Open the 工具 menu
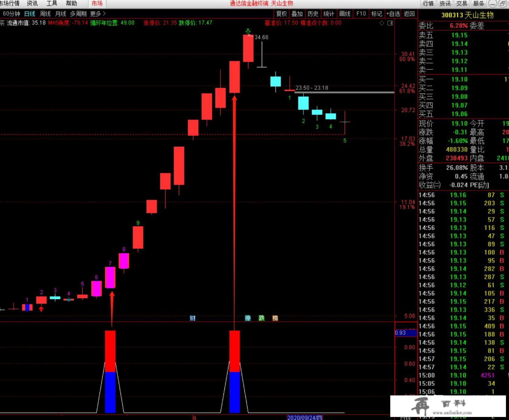Image resolution: width=509 pixels, height=420 pixels. point(52,3)
